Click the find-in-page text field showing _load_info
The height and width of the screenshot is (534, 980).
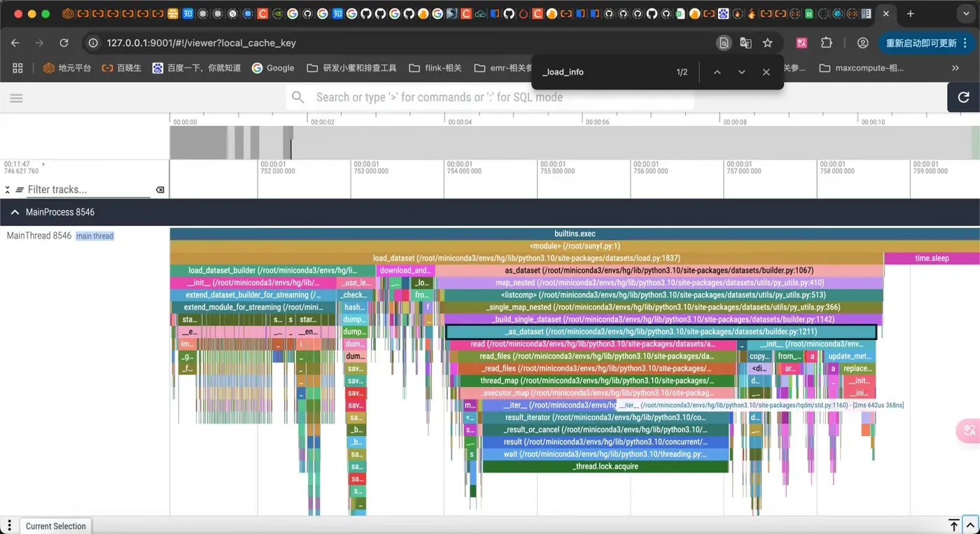[x=602, y=72]
